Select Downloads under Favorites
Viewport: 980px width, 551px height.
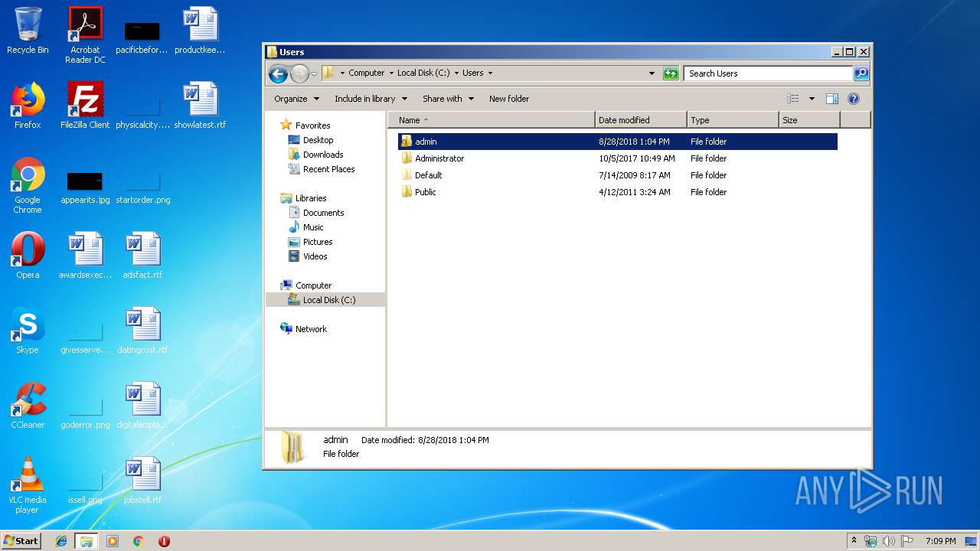[323, 155]
